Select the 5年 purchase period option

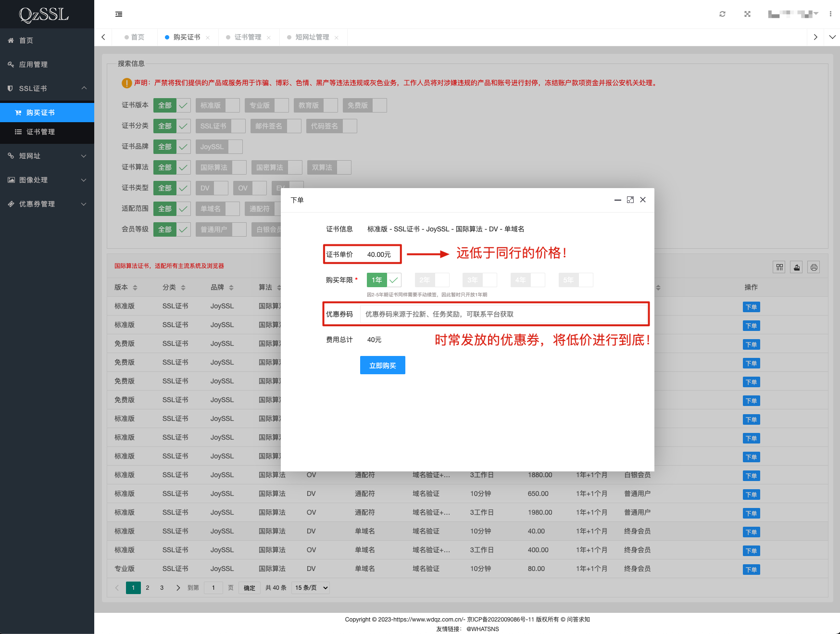(x=575, y=280)
